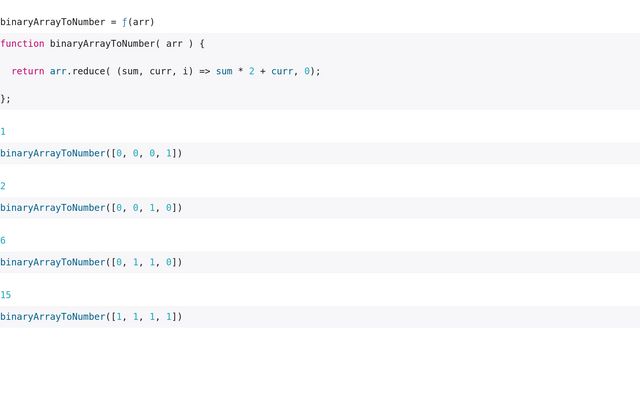Click the output value 1

click(x=3, y=131)
